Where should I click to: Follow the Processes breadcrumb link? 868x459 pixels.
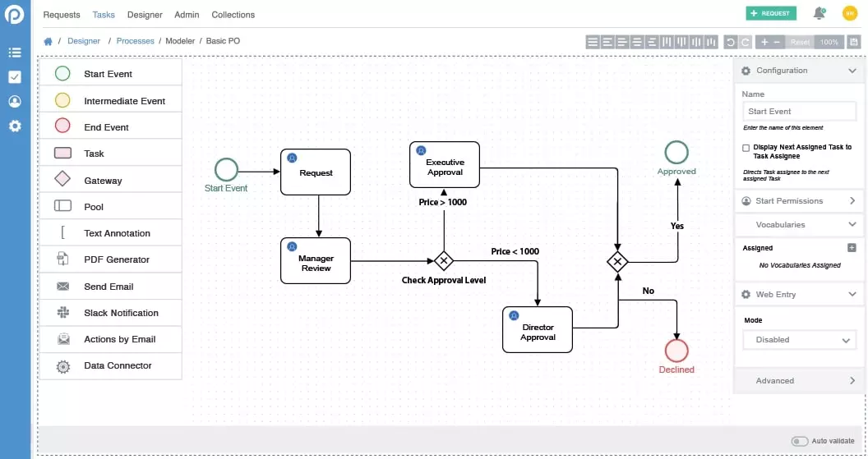[x=135, y=41]
